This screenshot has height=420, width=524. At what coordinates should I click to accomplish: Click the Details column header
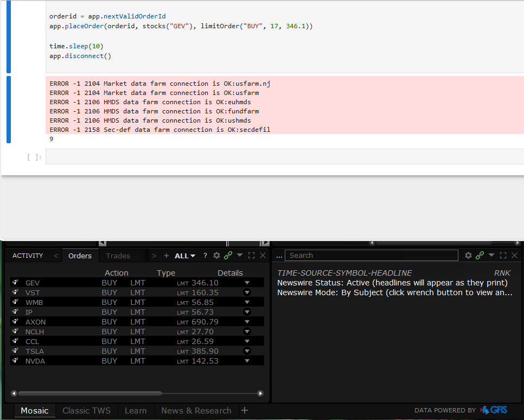[230, 273]
